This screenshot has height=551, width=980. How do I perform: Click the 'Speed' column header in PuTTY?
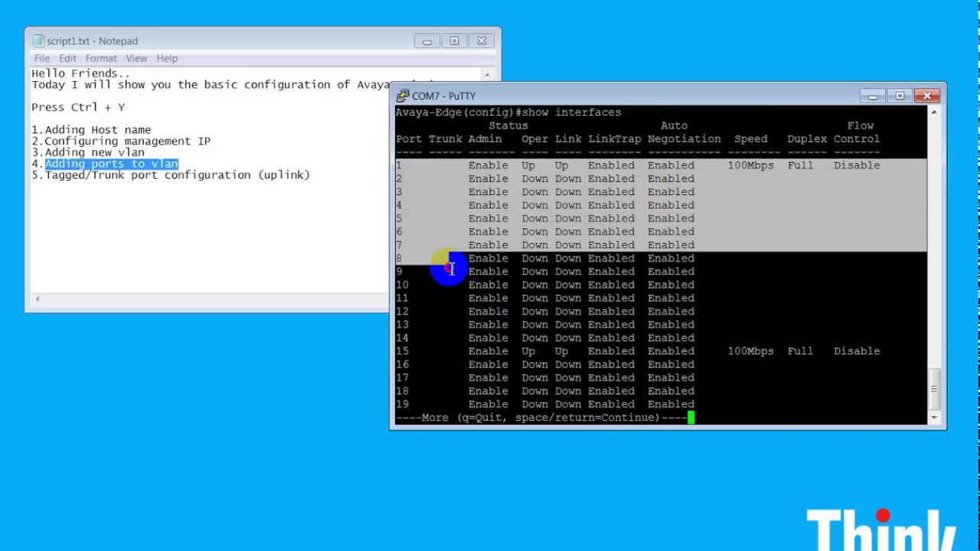coord(750,139)
